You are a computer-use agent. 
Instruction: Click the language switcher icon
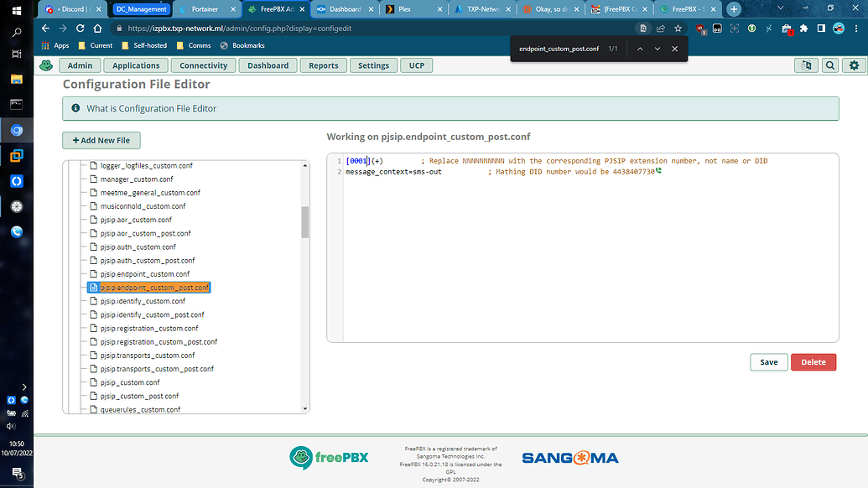click(806, 65)
